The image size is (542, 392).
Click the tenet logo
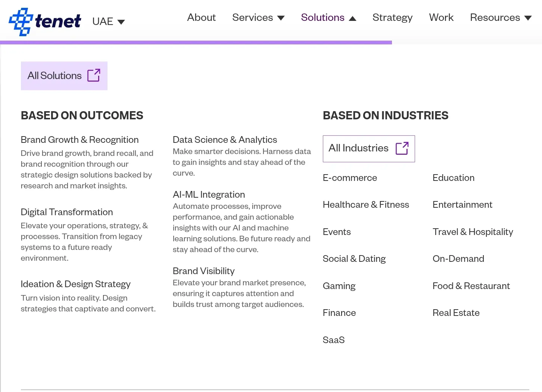(x=44, y=21)
